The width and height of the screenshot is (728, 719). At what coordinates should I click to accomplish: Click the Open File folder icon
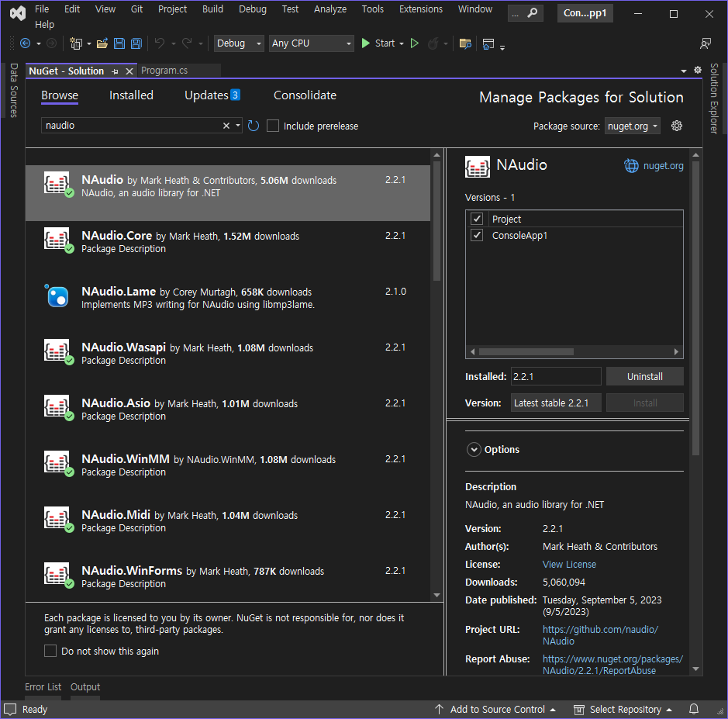pyautogui.click(x=102, y=43)
